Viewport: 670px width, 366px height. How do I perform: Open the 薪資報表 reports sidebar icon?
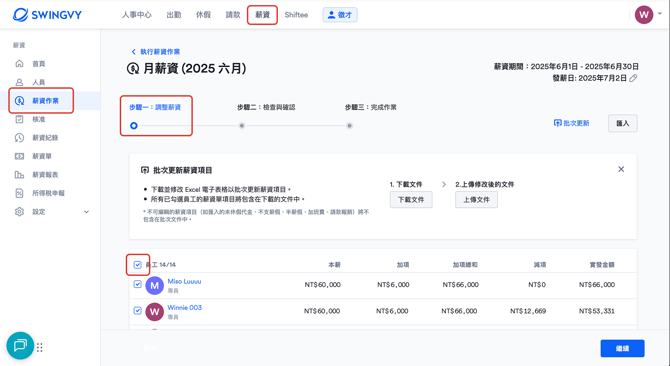19,175
